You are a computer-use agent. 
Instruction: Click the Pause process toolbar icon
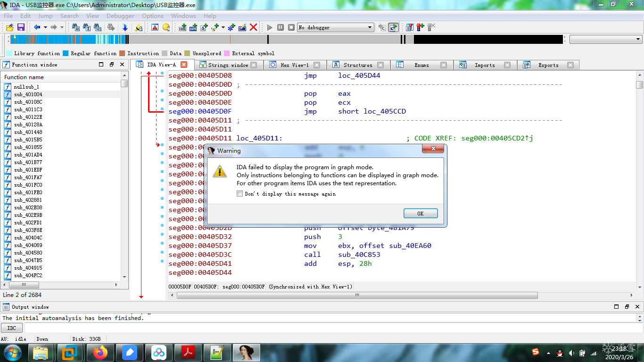click(x=281, y=27)
